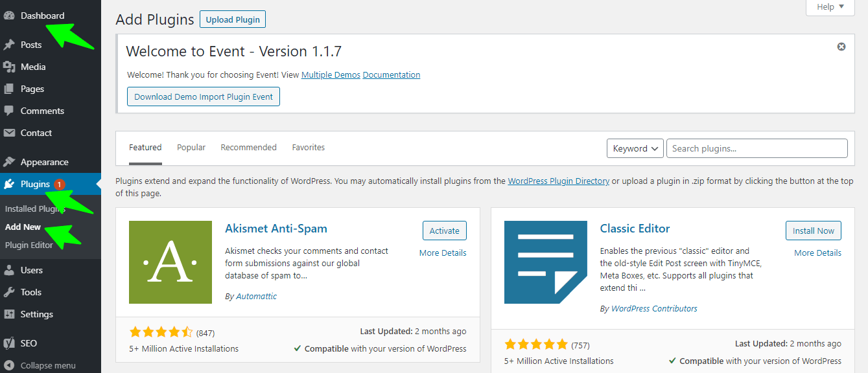This screenshot has width=868, height=373.
Task: Expand the Help dropdown
Action: [830, 7]
